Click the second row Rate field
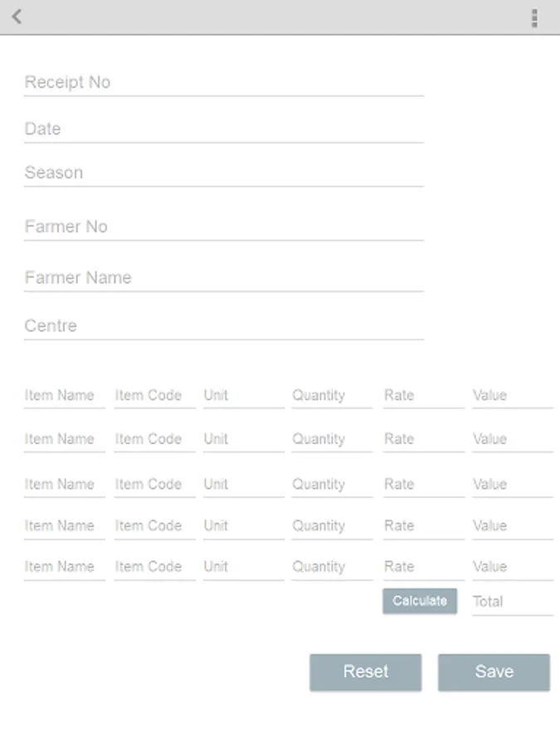 [422, 439]
